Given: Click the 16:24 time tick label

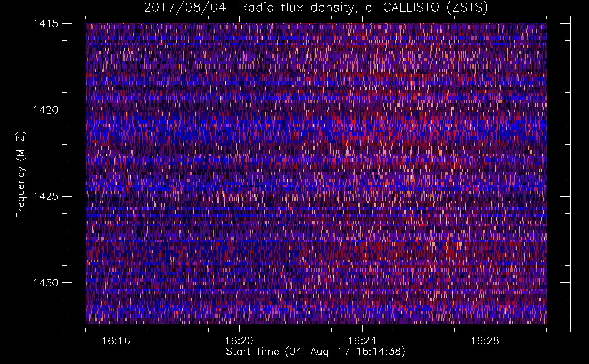Looking at the screenshot, I should 362,341.
